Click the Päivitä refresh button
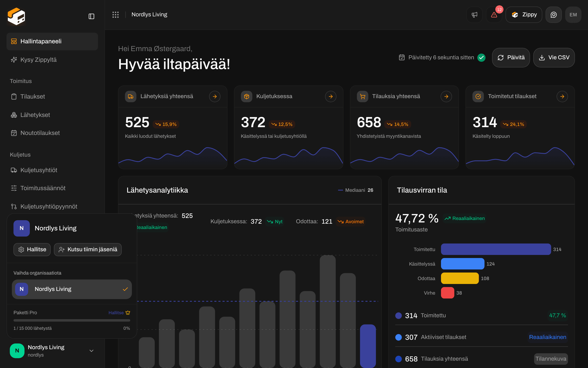 511,57
